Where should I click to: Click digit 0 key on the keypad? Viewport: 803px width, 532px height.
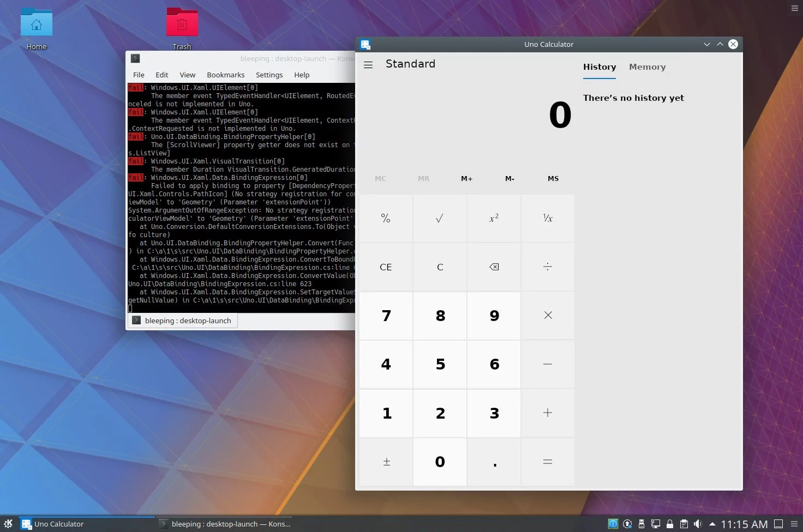tap(440, 462)
